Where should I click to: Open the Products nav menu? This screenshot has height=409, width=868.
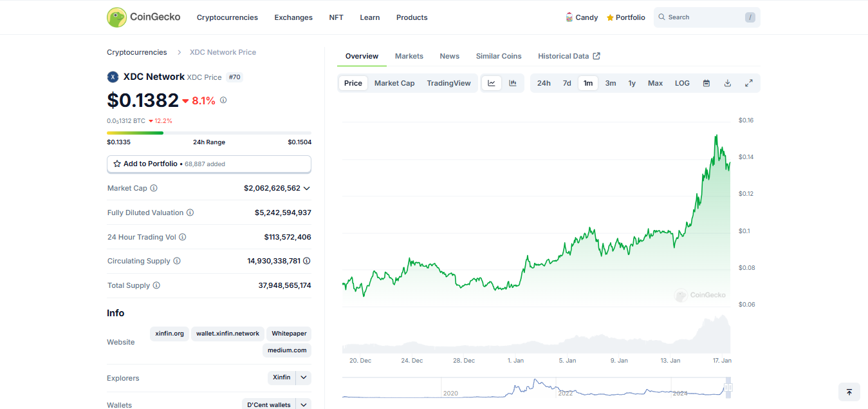[412, 17]
